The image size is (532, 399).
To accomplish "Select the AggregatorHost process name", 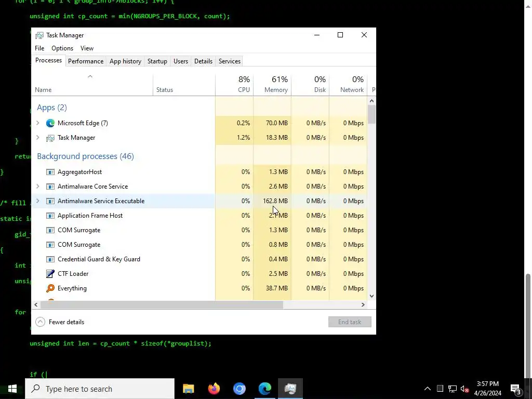I will (79, 172).
